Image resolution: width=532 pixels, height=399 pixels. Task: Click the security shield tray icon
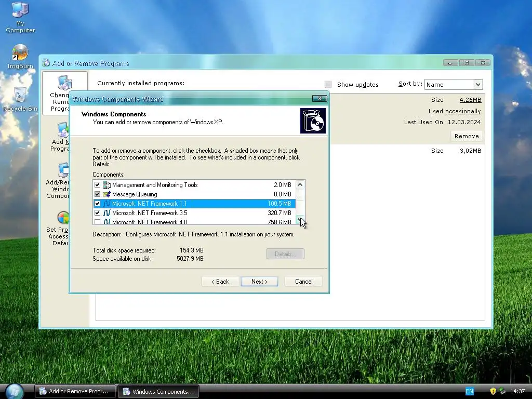[x=493, y=391]
